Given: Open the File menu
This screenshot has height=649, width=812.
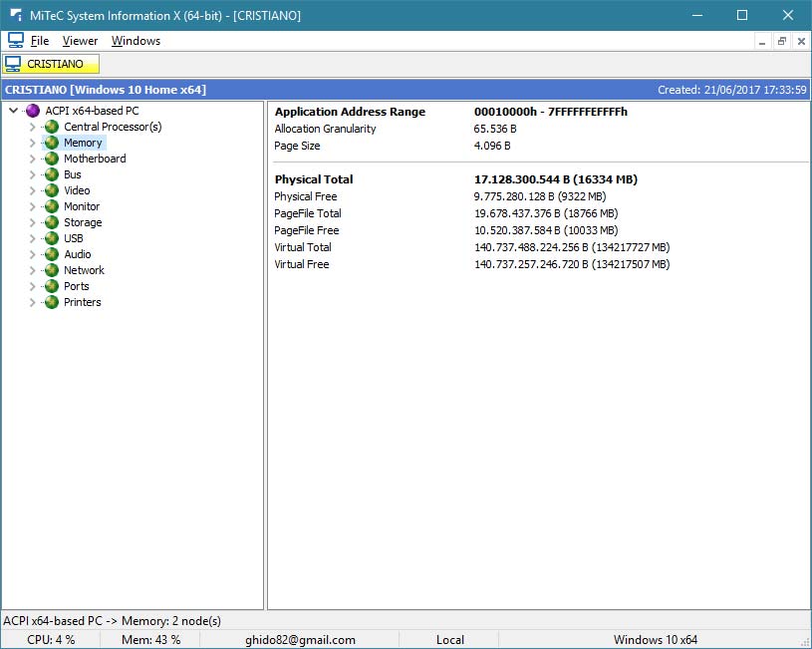Looking at the screenshot, I should [x=40, y=41].
